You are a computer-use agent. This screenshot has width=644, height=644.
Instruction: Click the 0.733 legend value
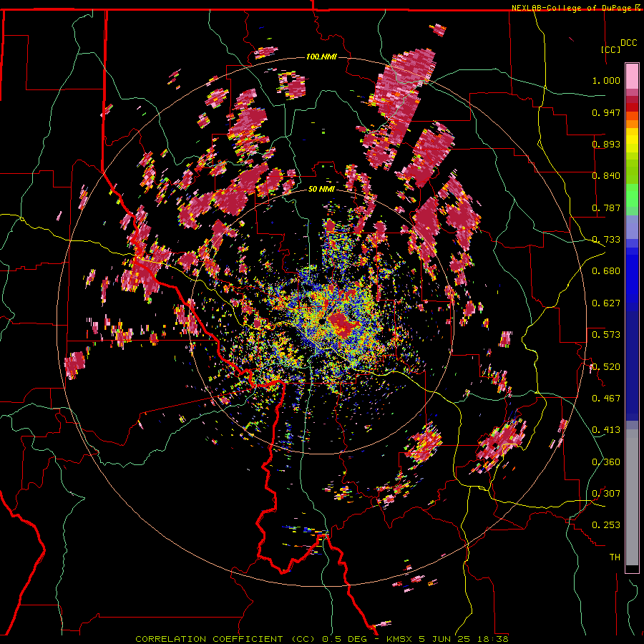[606, 239]
